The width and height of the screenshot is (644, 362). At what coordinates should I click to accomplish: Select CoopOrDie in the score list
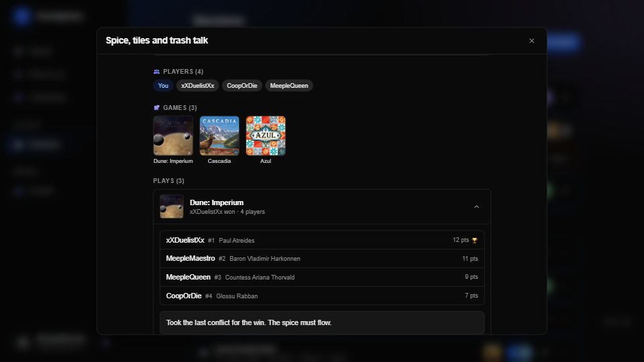click(184, 296)
